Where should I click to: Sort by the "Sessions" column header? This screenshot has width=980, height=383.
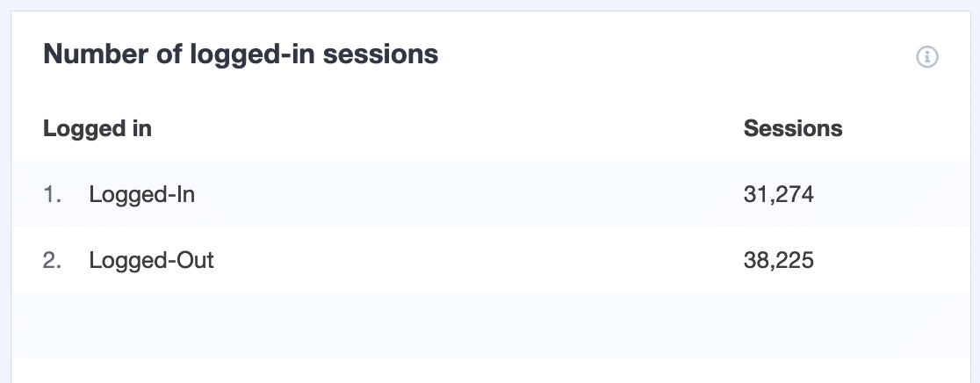793,128
